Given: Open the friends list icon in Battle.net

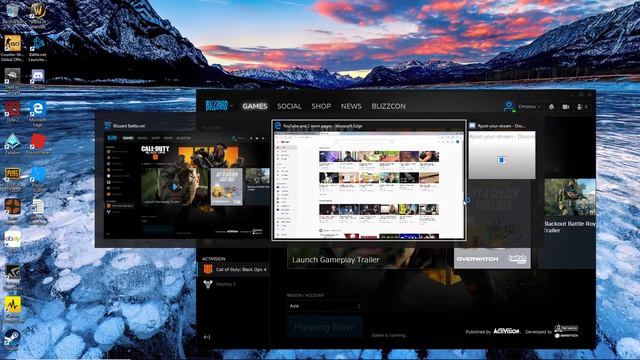Looking at the screenshot, I should click(x=582, y=107).
